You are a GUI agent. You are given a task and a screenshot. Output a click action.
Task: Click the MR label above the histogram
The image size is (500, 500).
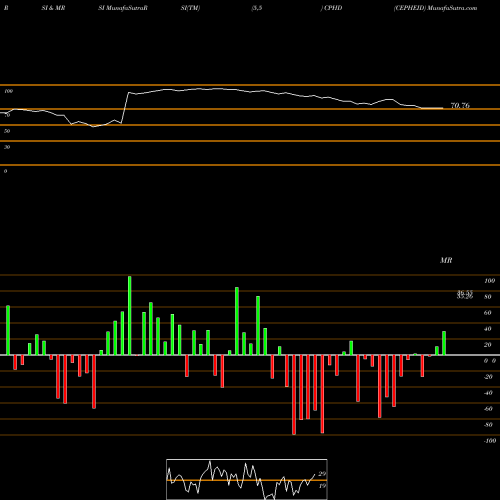pyautogui.click(x=446, y=260)
